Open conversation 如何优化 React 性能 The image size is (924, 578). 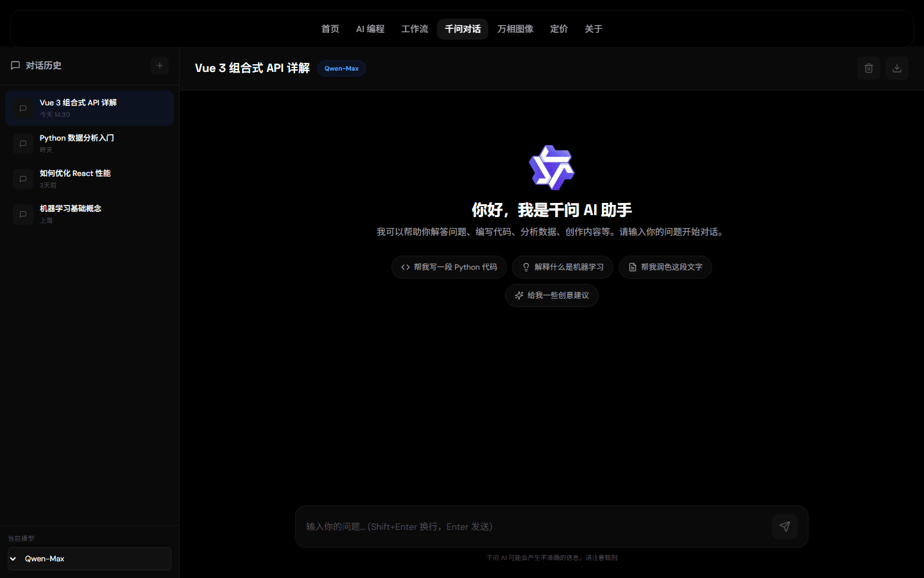(x=89, y=179)
